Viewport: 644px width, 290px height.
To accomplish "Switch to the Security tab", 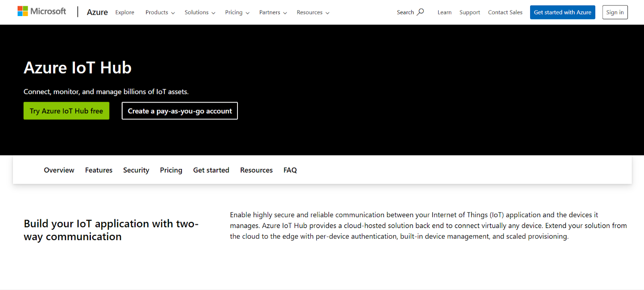I will click(x=136, y=170).
